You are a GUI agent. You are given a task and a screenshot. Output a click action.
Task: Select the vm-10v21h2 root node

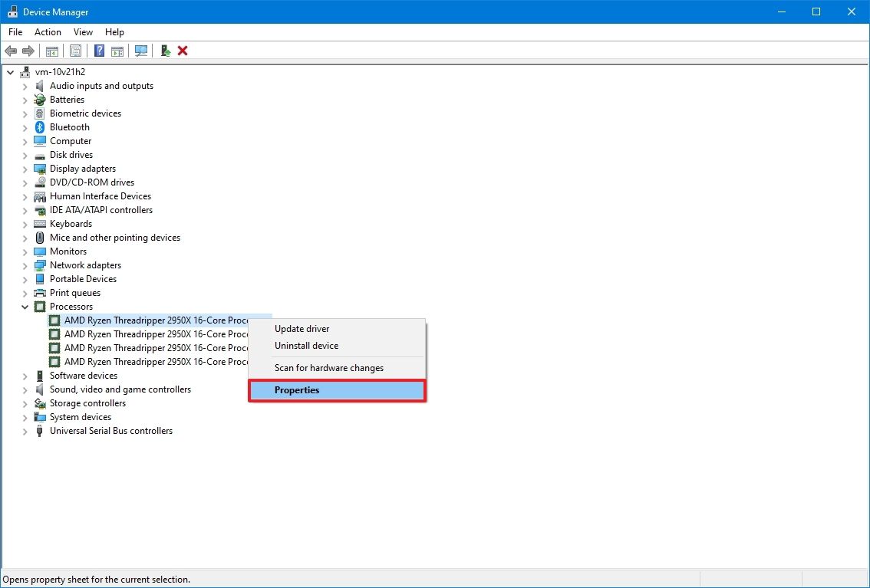point(58,71)
